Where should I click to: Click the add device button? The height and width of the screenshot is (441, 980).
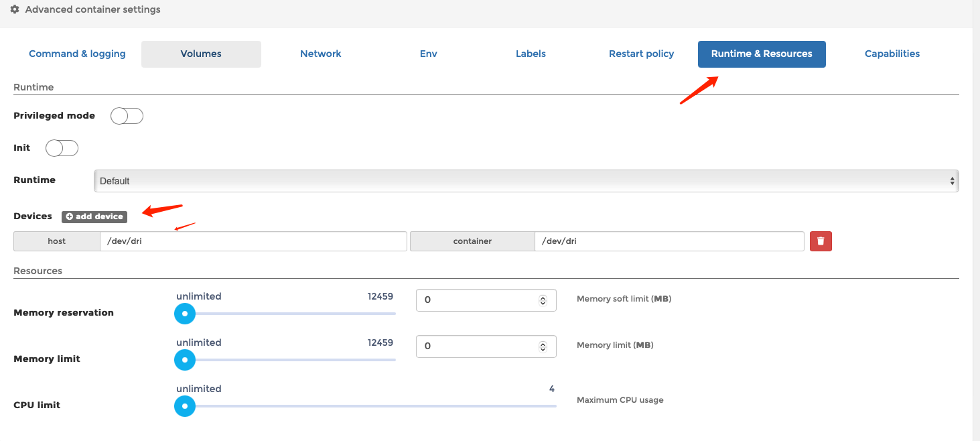click(94, 216)
